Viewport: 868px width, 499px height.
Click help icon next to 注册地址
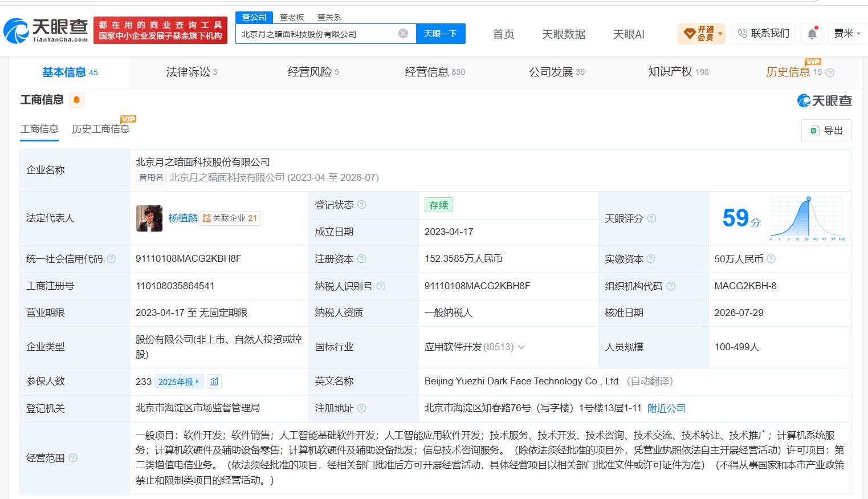pyautogui.click(x=362, y=408)
